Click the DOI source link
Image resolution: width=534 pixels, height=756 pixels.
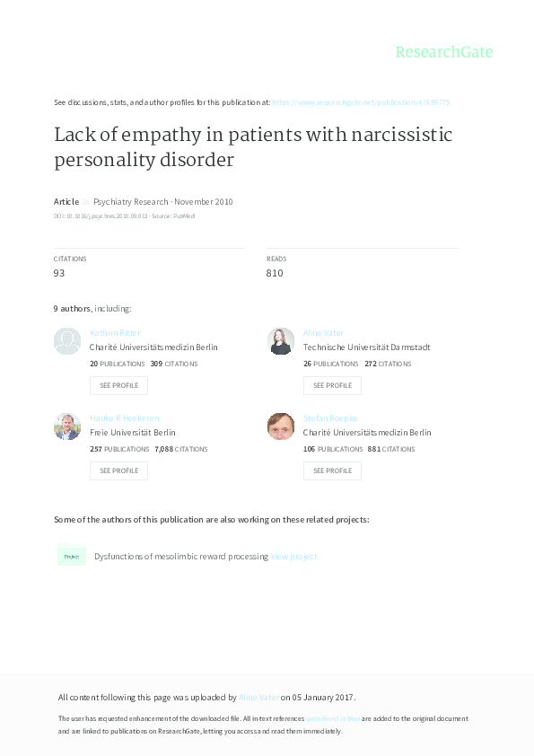tap(99, 215)
